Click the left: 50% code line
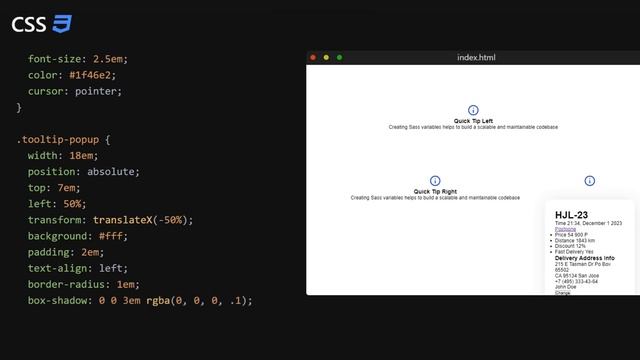The image size is (640, 360). pyautogui.click(x=57, y=204)
